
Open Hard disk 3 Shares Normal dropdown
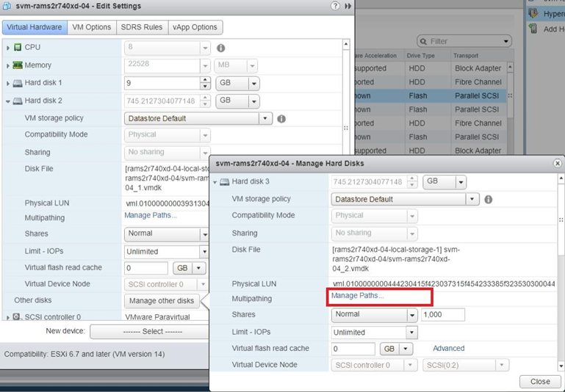click(x=411, y=315)
